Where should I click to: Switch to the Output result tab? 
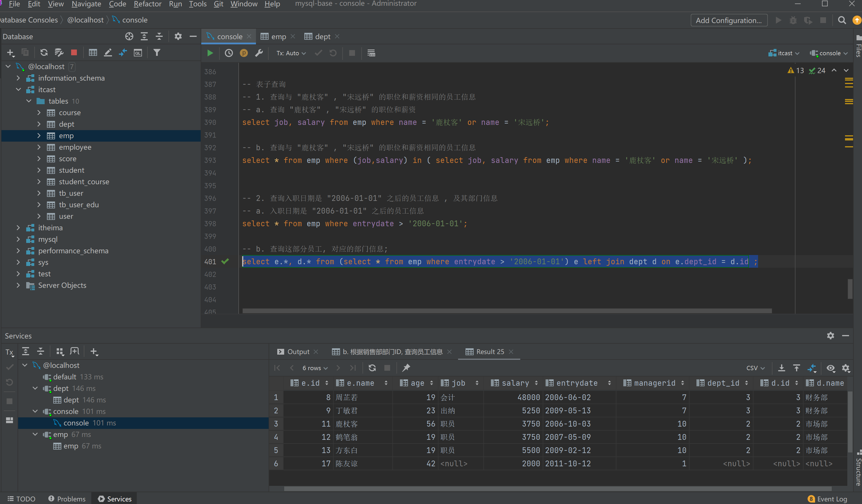pos(298,351)
